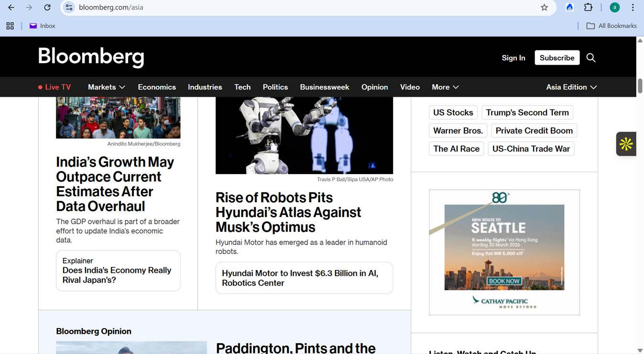Image resolution: width=644 pixels, height=354 pixels.
Task: Expand the More menu
Action: pyautogui.click(x=445, y=87)
